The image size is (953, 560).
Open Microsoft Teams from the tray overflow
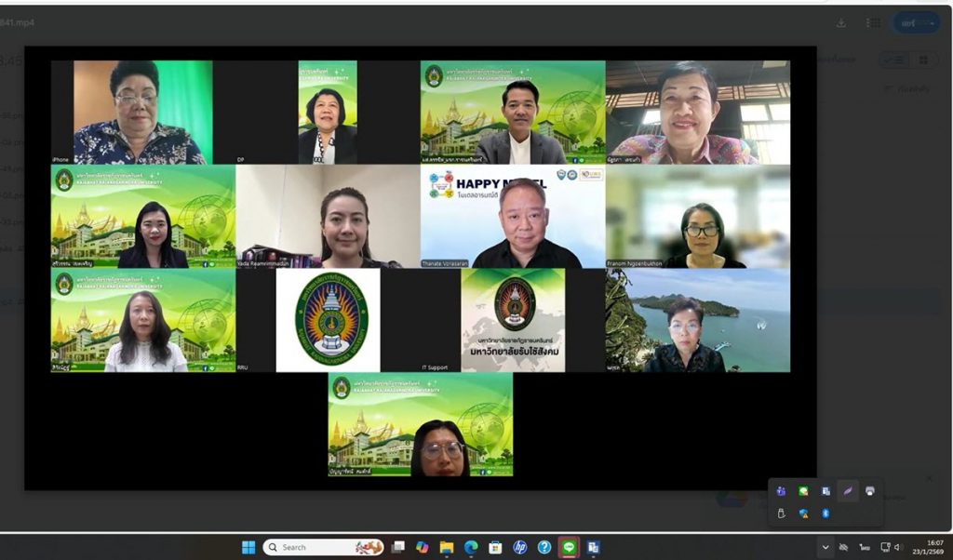[781, 490]
